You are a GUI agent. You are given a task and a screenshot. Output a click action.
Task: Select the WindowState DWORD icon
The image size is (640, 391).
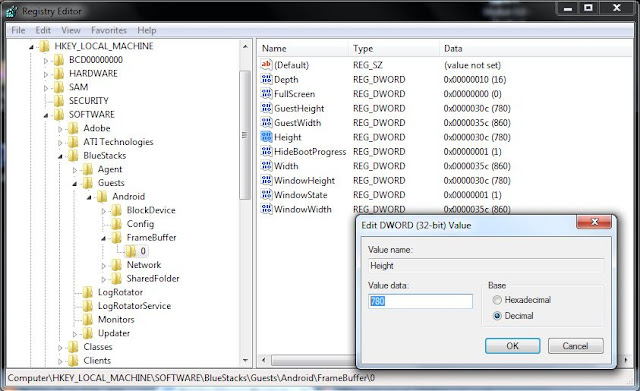point(266,195)
